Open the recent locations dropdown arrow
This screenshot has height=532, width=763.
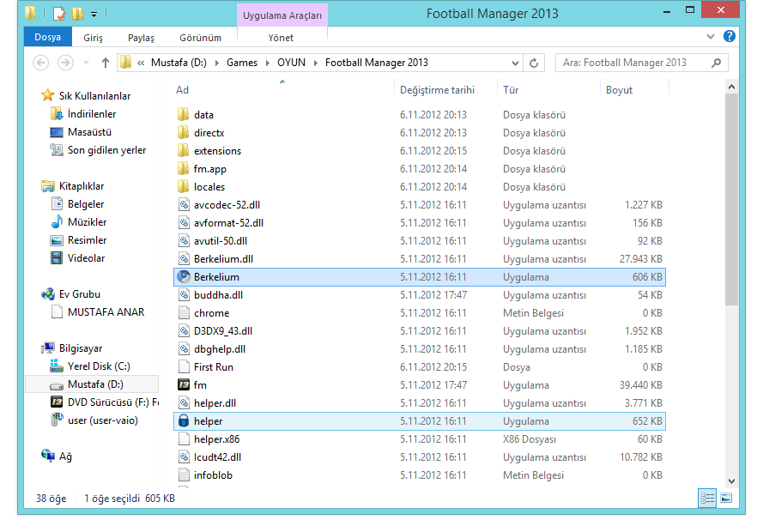(86, 63)
